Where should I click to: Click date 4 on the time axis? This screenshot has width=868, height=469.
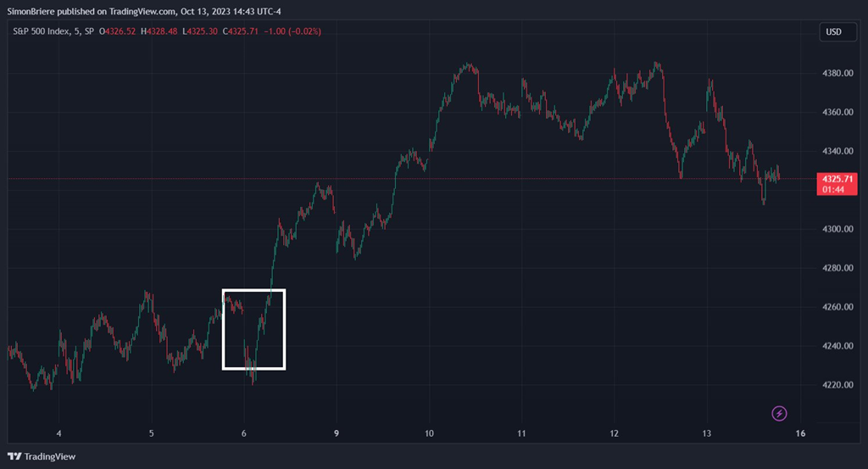tap(58, 434)
